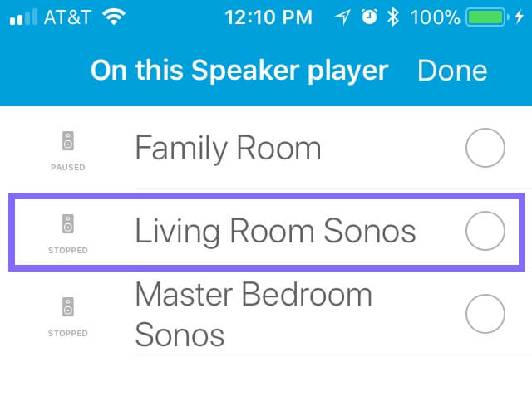The width and height of the screenshot is (532, 411).
Task: Tap the cellular signal bars icon
Action: pyautogui.click(x=23, y=17)
